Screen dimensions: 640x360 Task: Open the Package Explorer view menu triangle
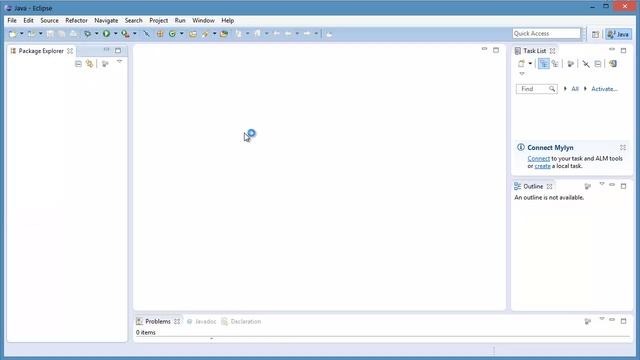tap(120, 62)
